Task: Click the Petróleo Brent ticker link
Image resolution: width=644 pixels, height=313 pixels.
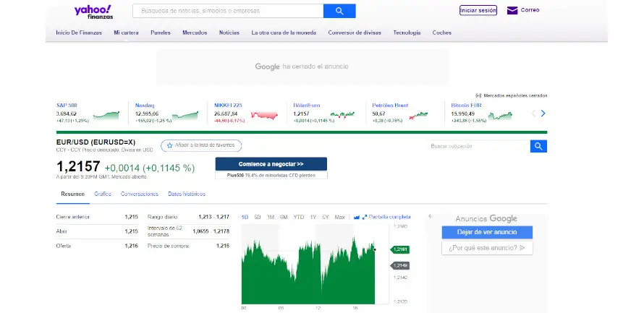Action: point(390,106)
